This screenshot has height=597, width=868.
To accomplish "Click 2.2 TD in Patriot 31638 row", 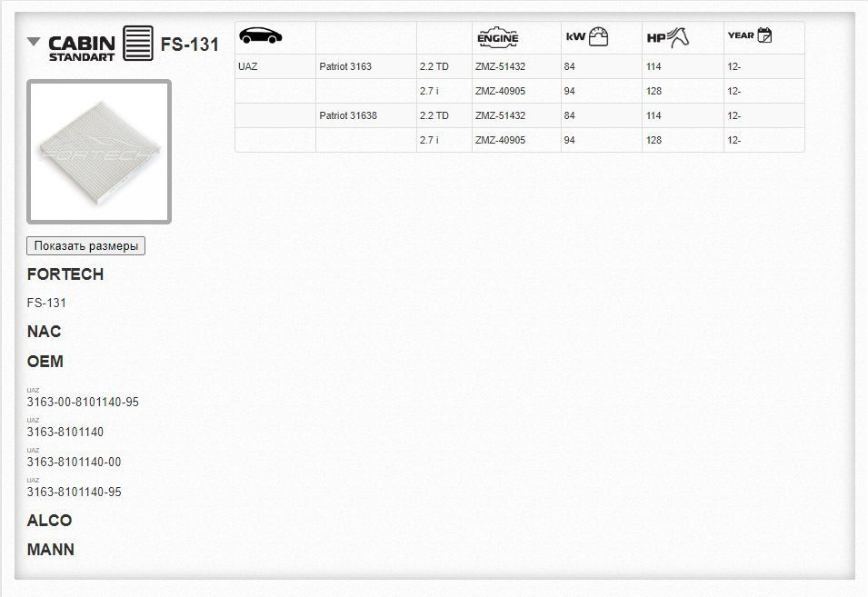I will pyautogui.click(x=434, y=115).
